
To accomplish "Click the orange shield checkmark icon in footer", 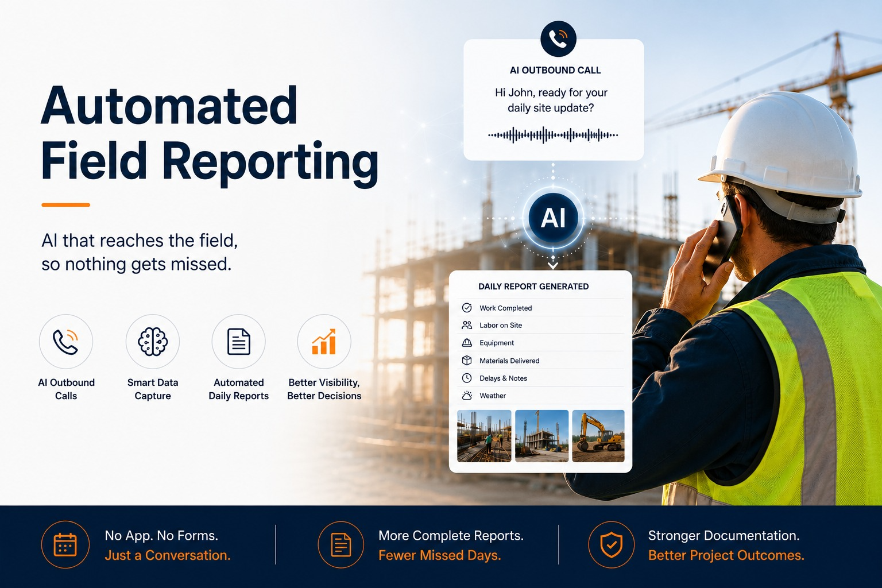I will point(611,544).
